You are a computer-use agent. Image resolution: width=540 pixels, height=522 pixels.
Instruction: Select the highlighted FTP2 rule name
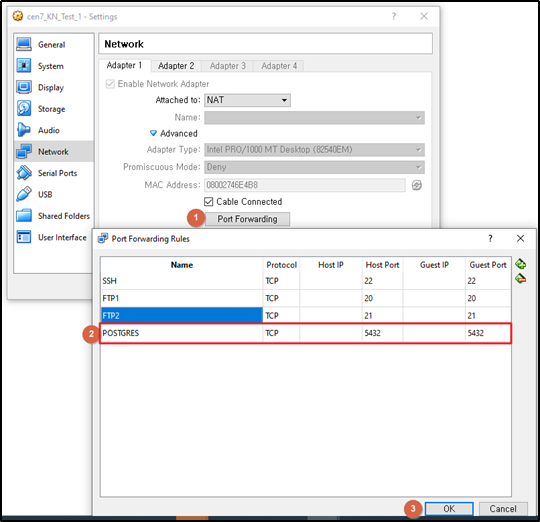(x=181, y=315)
